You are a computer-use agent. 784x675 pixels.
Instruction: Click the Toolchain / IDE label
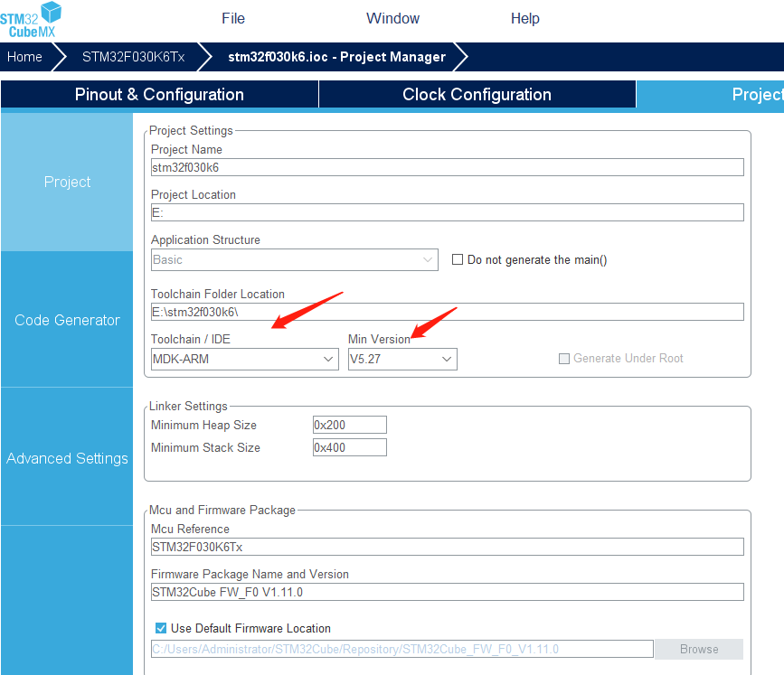click(x=191, y=339)
